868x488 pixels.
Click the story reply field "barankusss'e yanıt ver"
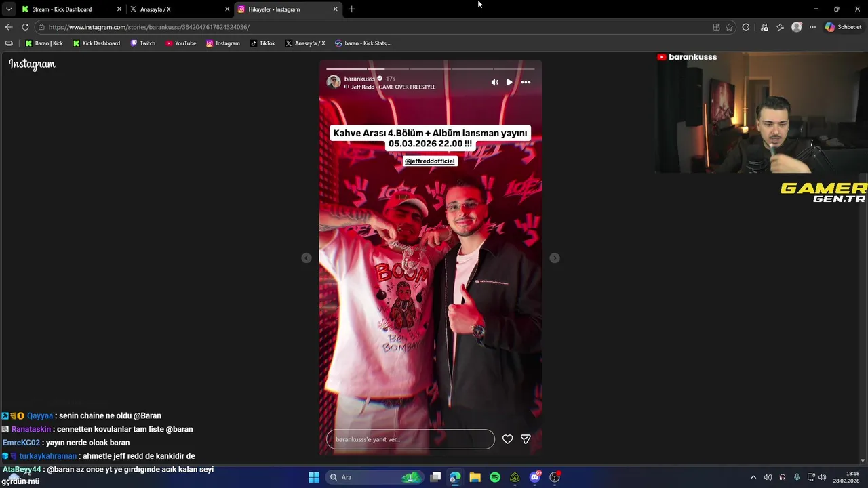(410, 439)
